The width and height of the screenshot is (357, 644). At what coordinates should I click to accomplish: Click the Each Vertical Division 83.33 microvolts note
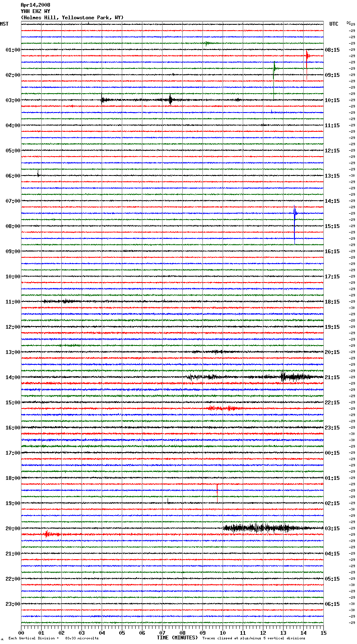pyautogui.click(x=53, y=639)
